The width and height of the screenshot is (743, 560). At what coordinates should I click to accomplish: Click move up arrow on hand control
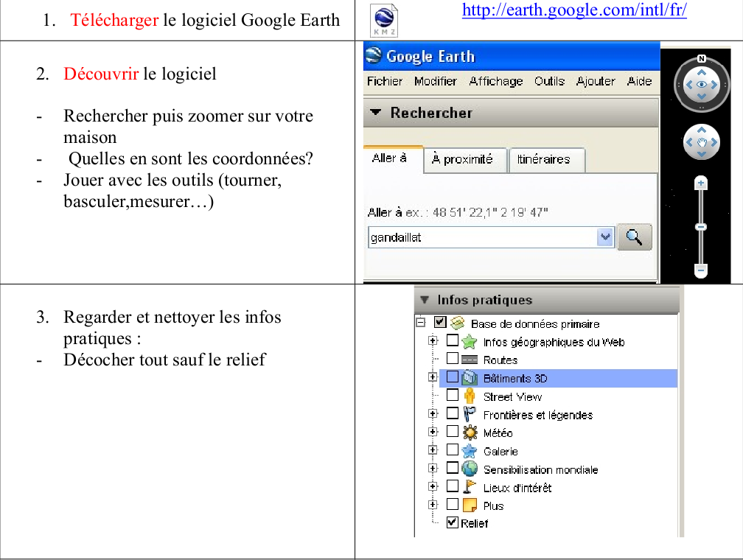pyautogui.click(x=702, y=130)
